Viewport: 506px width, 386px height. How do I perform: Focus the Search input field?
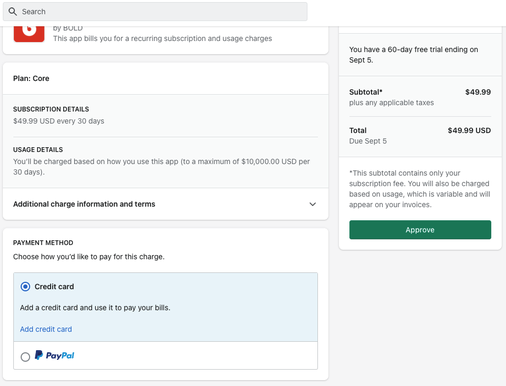pyautogui.click(x=155, y=12)
